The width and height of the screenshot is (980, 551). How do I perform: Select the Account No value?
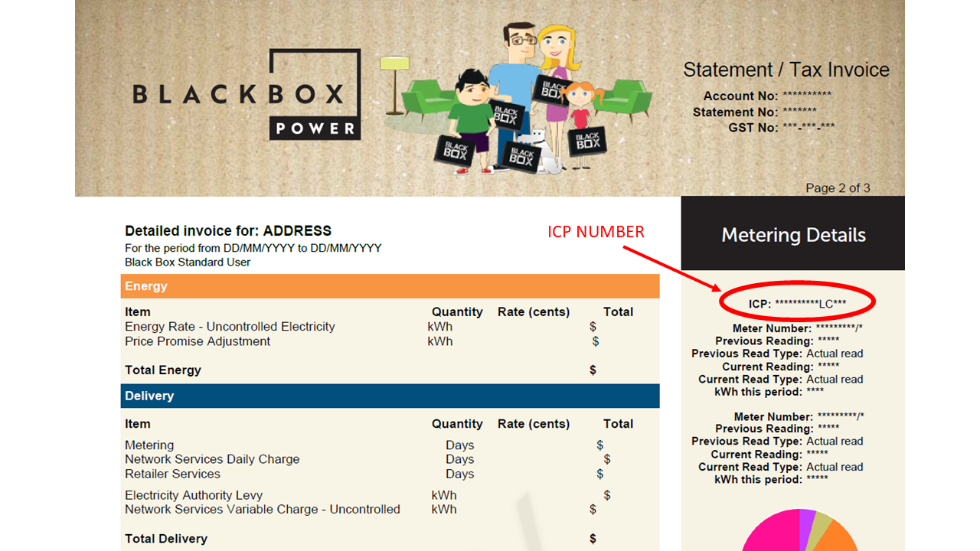click(x=806, y=96)
